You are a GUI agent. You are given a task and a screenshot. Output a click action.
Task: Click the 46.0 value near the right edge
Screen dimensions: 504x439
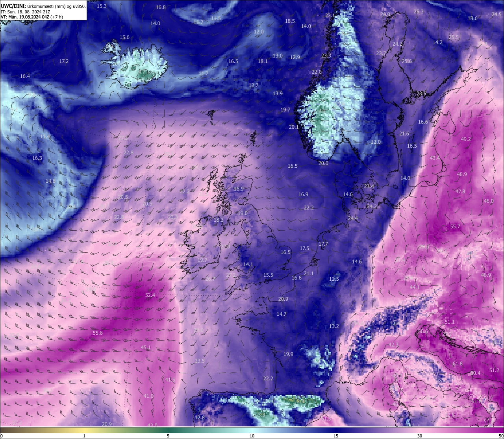[x=489, y=201]
